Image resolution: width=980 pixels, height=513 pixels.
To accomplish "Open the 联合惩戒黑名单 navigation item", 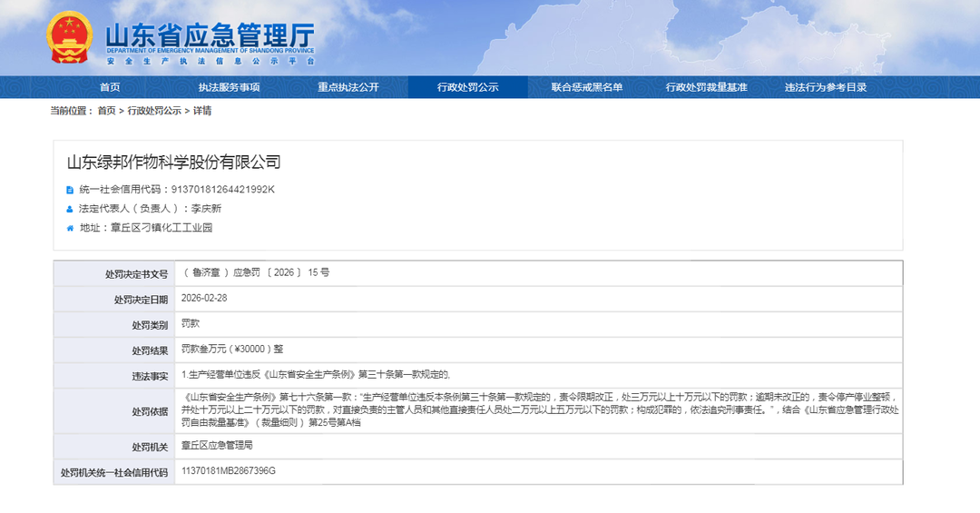I will (x=587, y=87).
